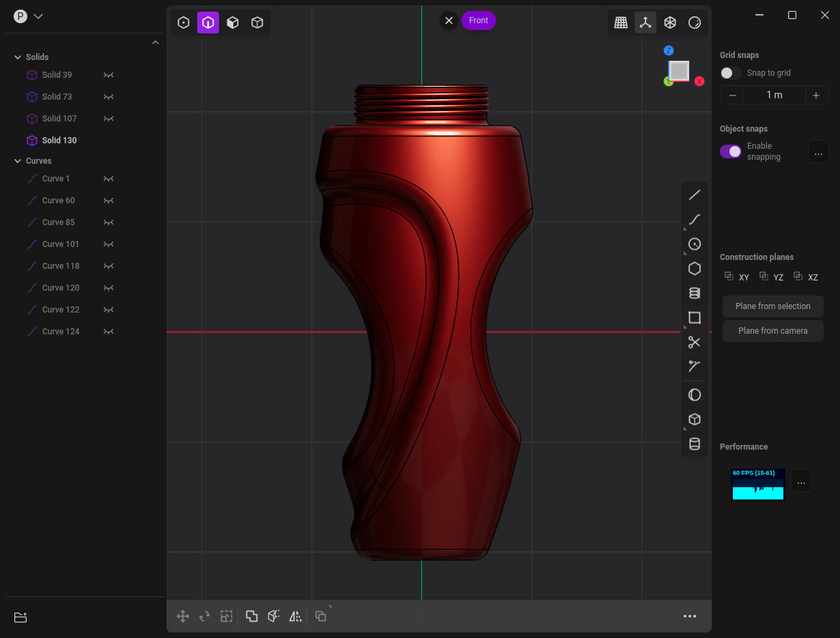Choose the Polygon hexagon tool
This screenshot has height=638, width=840.
[x=695, y=269]
